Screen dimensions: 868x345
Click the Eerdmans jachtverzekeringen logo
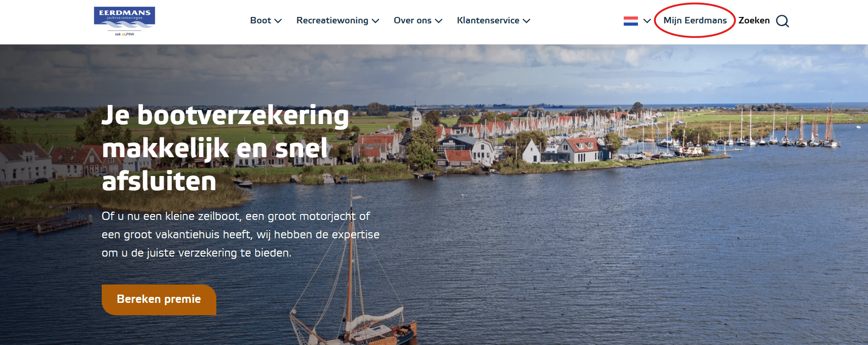(x=124, y=21)
